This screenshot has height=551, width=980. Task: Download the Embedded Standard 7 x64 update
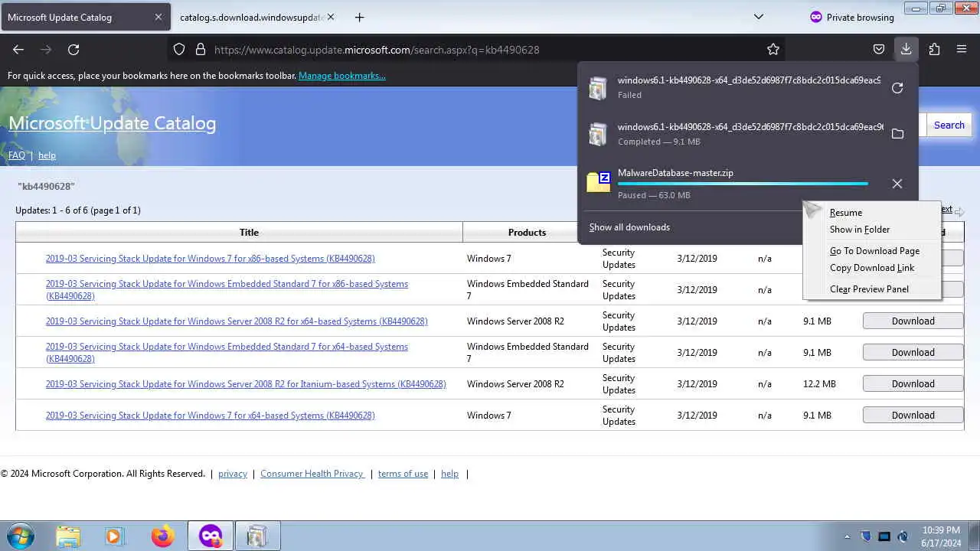913,352
